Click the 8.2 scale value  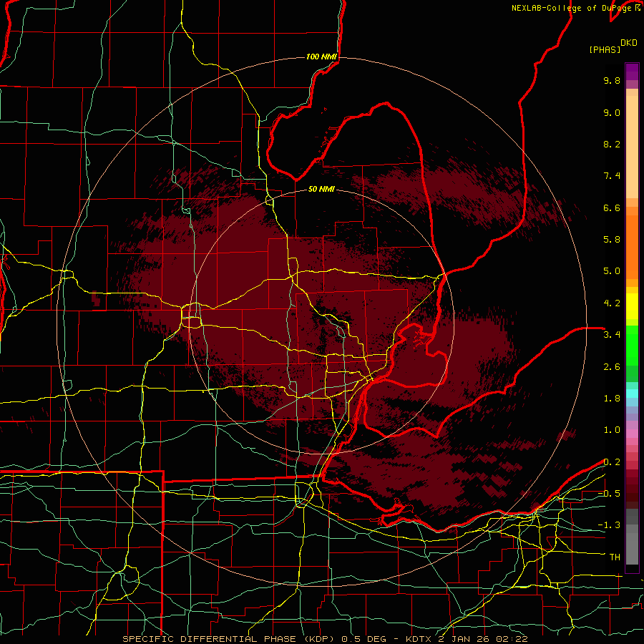612,144
